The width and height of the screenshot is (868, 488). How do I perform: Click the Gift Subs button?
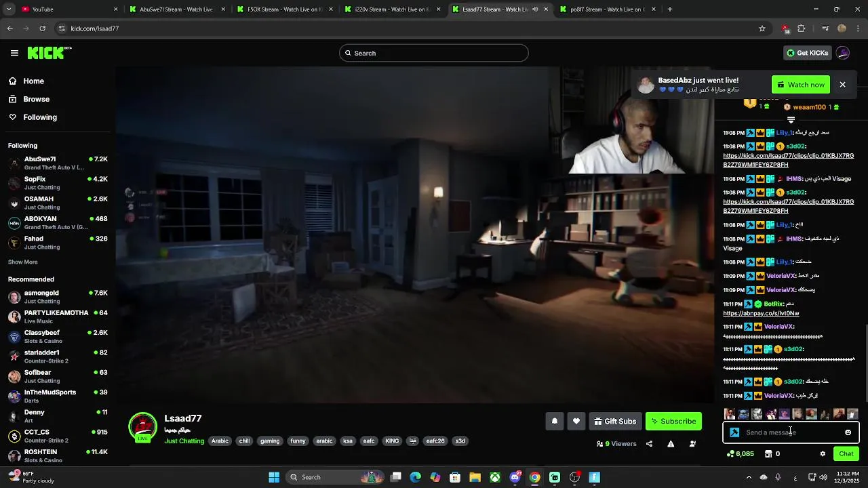[x=615, y=421]
